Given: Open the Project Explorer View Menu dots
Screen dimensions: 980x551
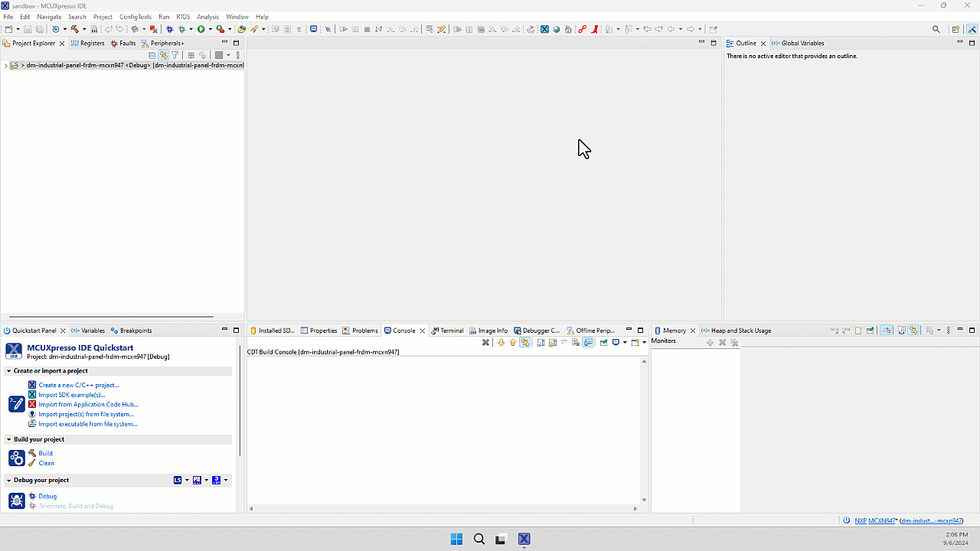Looking at the screenshot, I should (238, 55).
